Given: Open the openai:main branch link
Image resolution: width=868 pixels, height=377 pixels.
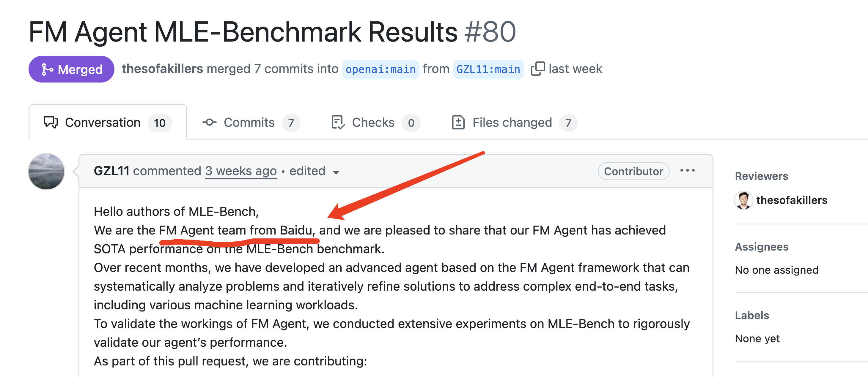Looking at the screenshot, I should pyautogui.click(x=380, y=69).
